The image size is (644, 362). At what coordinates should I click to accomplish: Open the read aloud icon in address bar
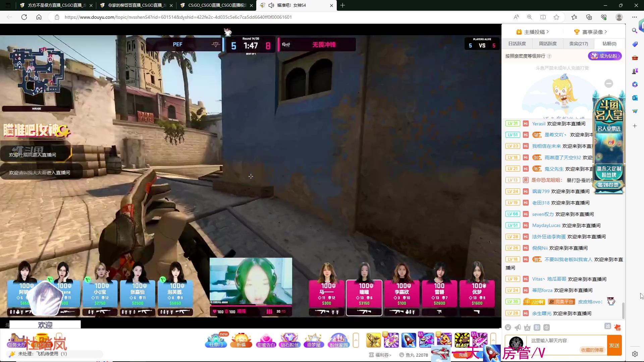coord(516,17)
